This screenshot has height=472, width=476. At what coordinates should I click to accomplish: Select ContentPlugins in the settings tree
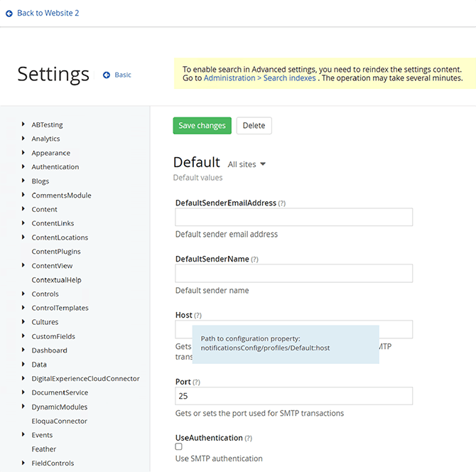(56, 252)
